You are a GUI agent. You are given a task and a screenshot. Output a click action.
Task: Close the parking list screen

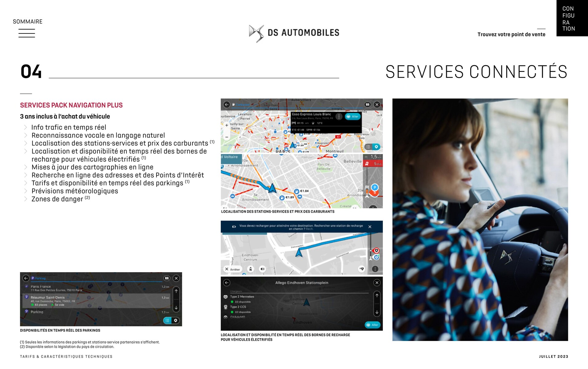[176, 278]
